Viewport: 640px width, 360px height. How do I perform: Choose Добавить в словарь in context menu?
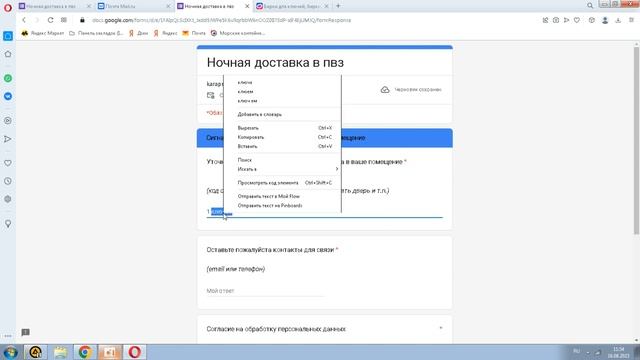click(282, 114)
